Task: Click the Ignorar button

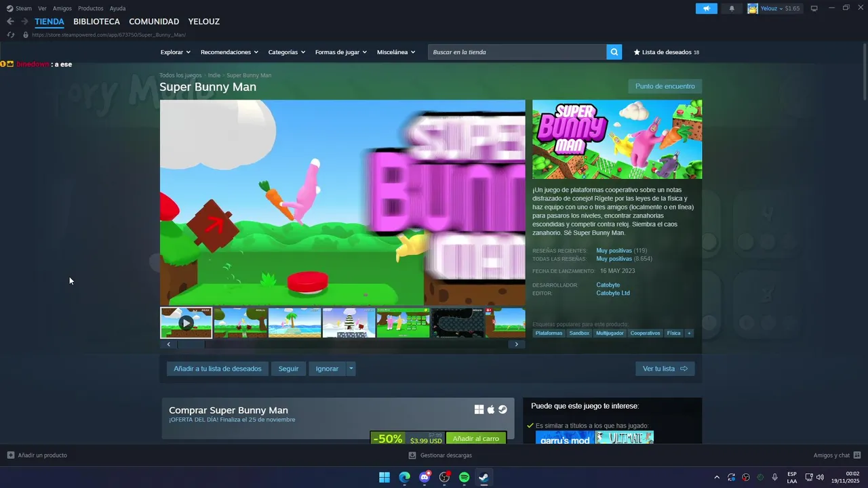Action: (327, 369)
